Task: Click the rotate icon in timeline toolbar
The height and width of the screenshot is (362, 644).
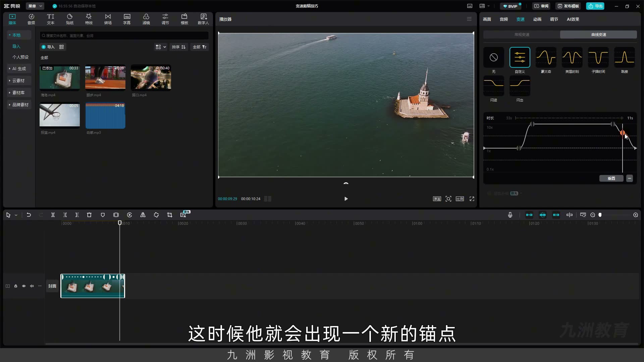Action: pos(156,215)
